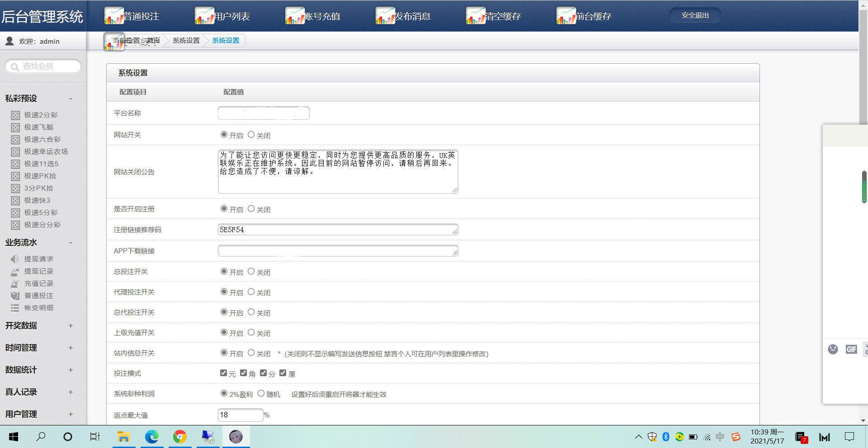Click the 清空缓存 icon in header
Image resolution: width=868 pixels, height=448 pixels.
click(x=476, y=16)
